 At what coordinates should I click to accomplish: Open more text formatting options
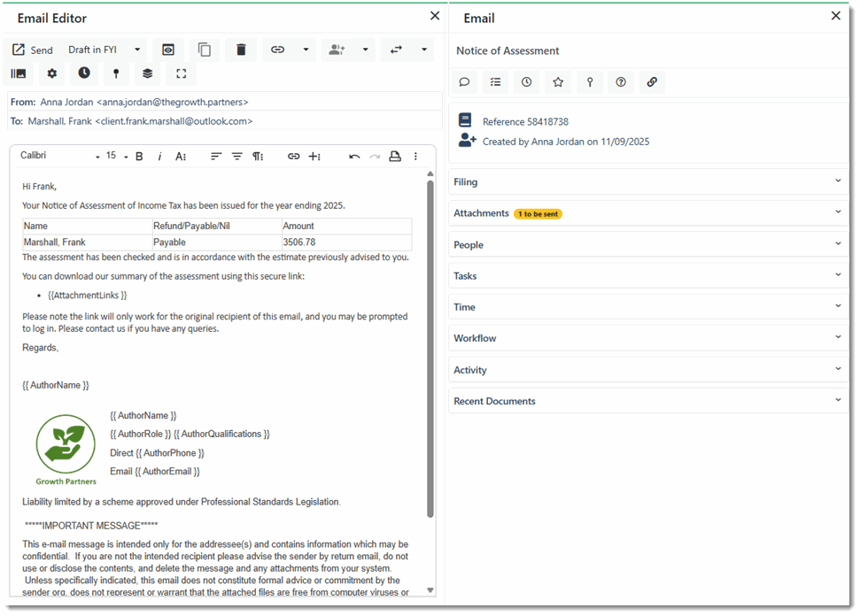[x=181, y=157]
